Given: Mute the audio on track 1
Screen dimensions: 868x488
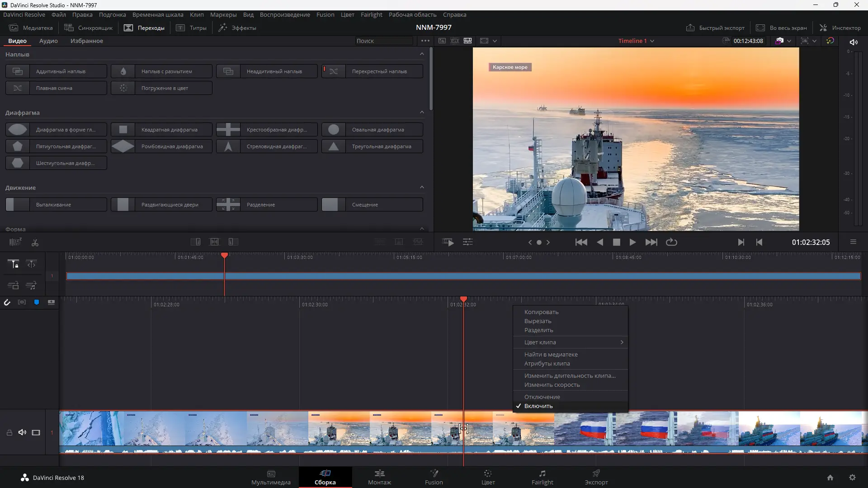Looking at the screenshot, I should (x=22, y=432).
